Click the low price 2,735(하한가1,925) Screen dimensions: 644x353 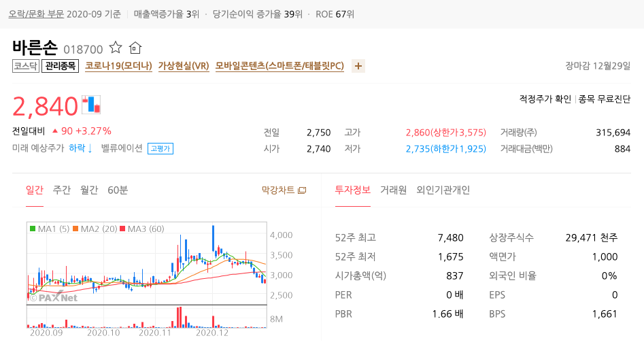(445, 149)
